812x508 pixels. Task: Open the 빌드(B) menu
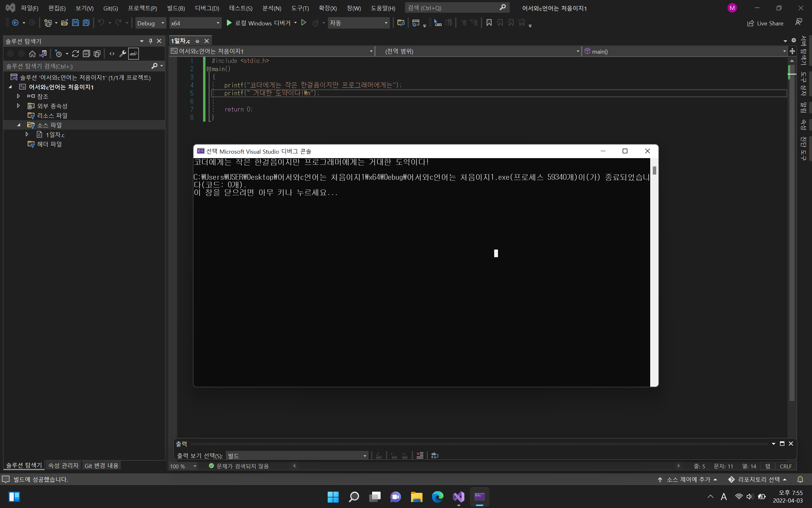coord(176,8)
